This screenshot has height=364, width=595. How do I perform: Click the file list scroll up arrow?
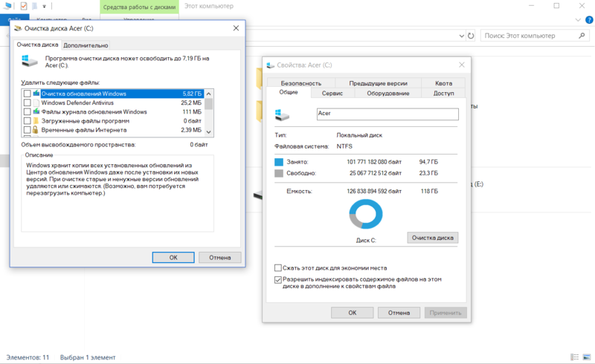pos(209,94)
